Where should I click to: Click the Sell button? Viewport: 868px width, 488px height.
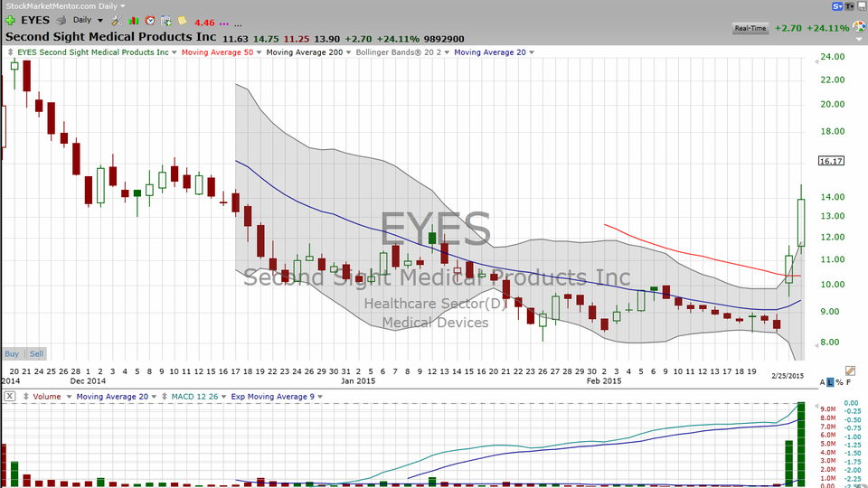click(x=36, y=353)
